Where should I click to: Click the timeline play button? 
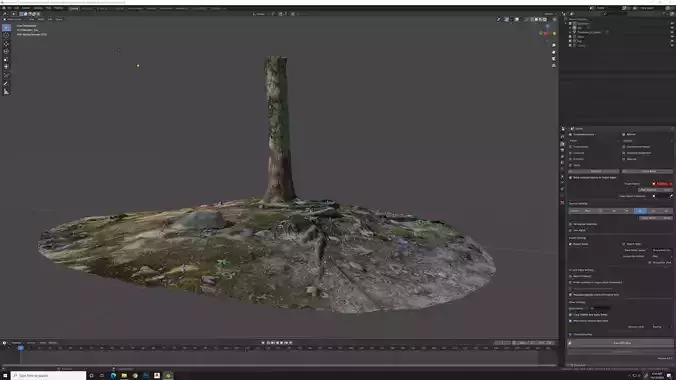pos(282,343)
